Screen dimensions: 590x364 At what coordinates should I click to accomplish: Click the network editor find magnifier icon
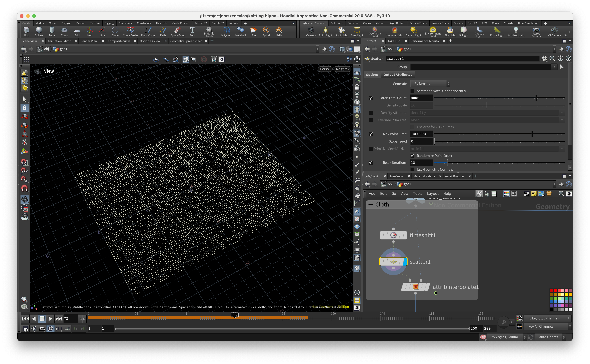pos(561,194)
